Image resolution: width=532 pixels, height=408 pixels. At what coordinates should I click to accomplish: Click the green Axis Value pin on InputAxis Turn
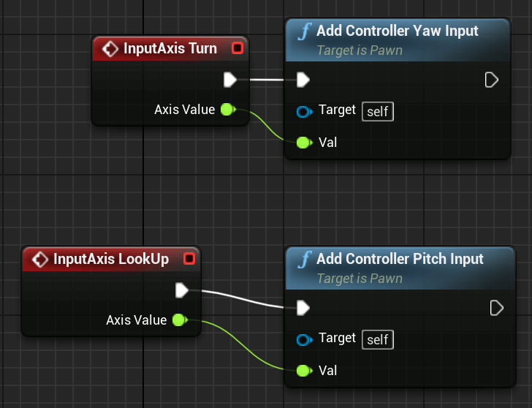228,109
